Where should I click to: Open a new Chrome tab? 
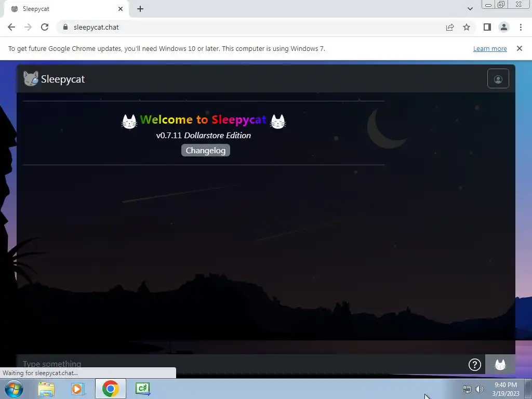tap(140, 9)
